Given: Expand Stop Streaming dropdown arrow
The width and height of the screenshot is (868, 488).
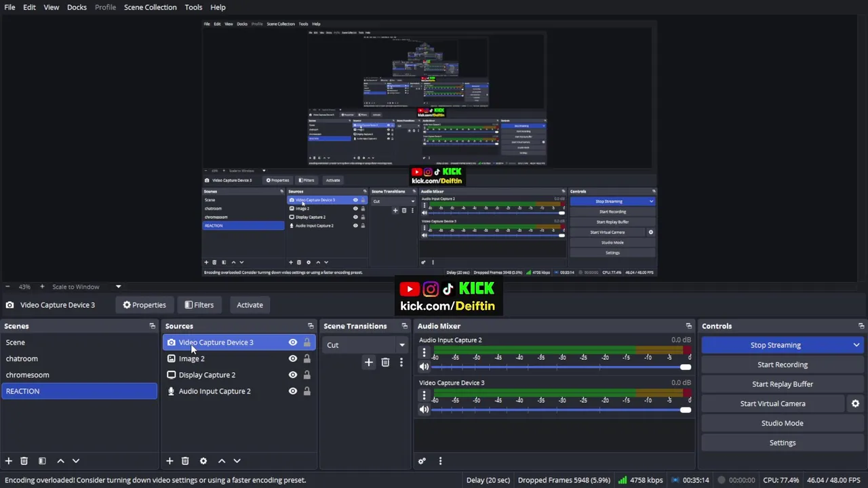Looking at the screenshot, I should pyautogui.click(x=856, y=345).
